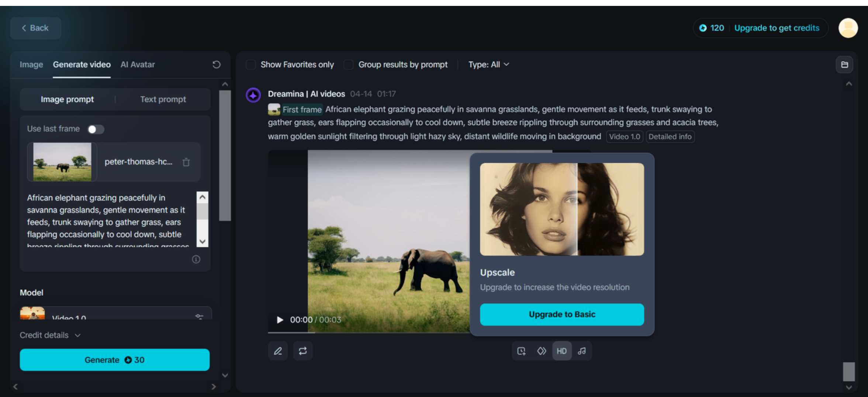868x397 pixels.
Task: Switch to Text prompt tab
Action: pos(163,99)
